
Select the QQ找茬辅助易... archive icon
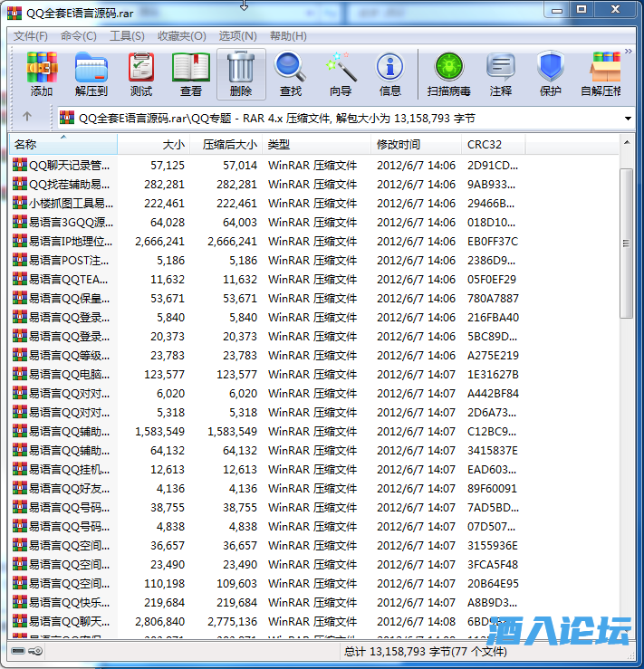(x=20, y=184)
